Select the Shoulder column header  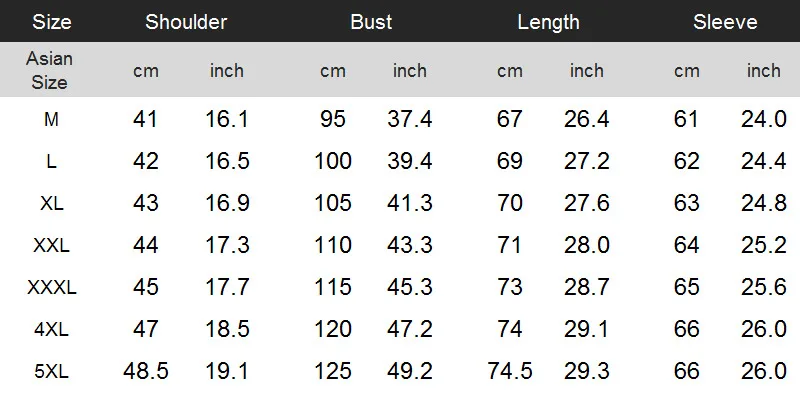coord(186,22)
